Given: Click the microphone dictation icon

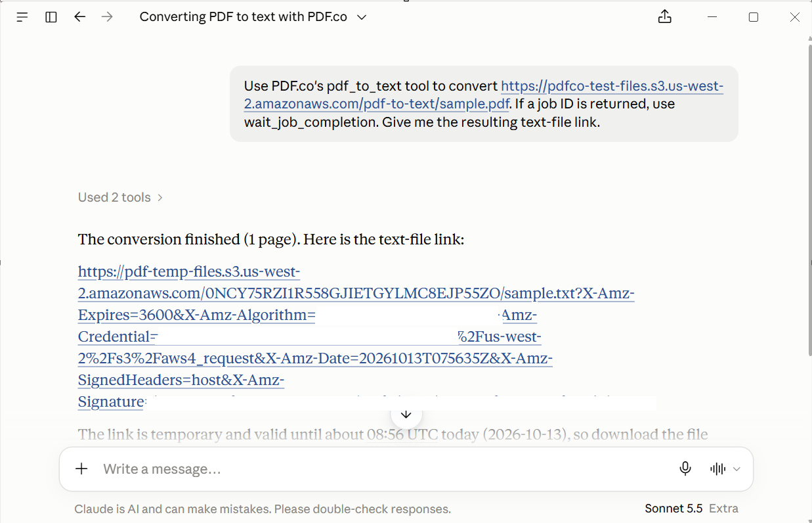Looking at the screenshot, I should tap(685, 468).
